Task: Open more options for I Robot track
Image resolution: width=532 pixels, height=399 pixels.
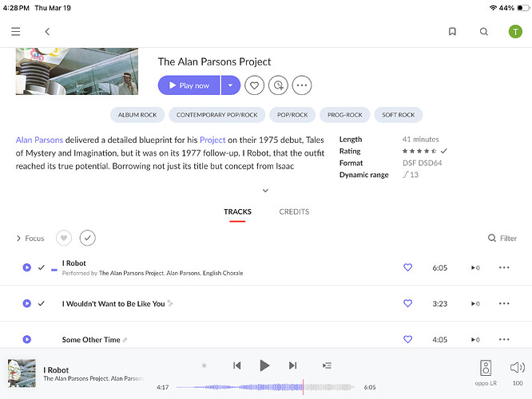Action: pyautogui.click(x=504, y=267)
